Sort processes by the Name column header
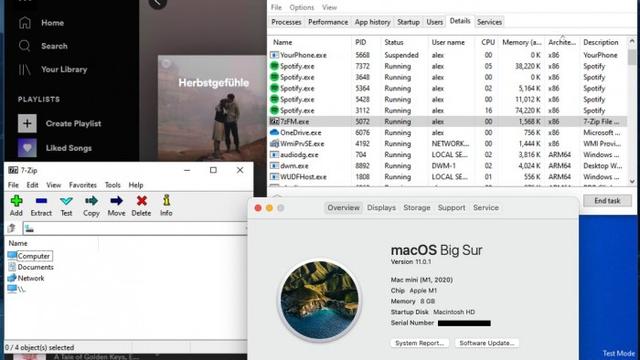Screen dimensions: 640x360 pyautogui.click(x=310, y=42)
